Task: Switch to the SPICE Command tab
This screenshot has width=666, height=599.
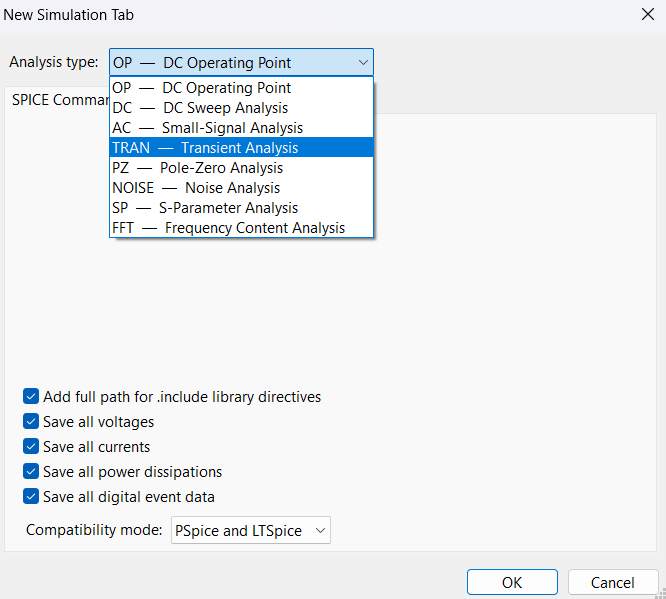Action: (59, 100)
